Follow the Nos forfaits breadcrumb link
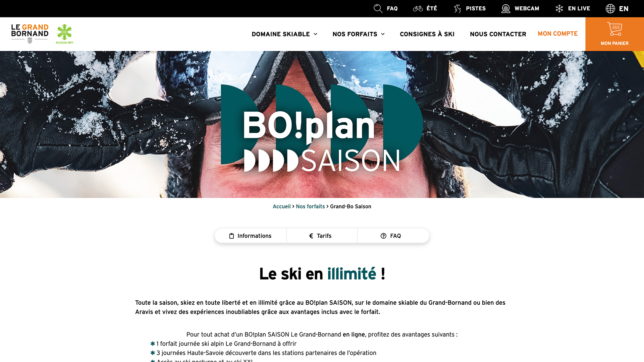Image resolution: width=644 pixels, height=362 pixels. 310,206
